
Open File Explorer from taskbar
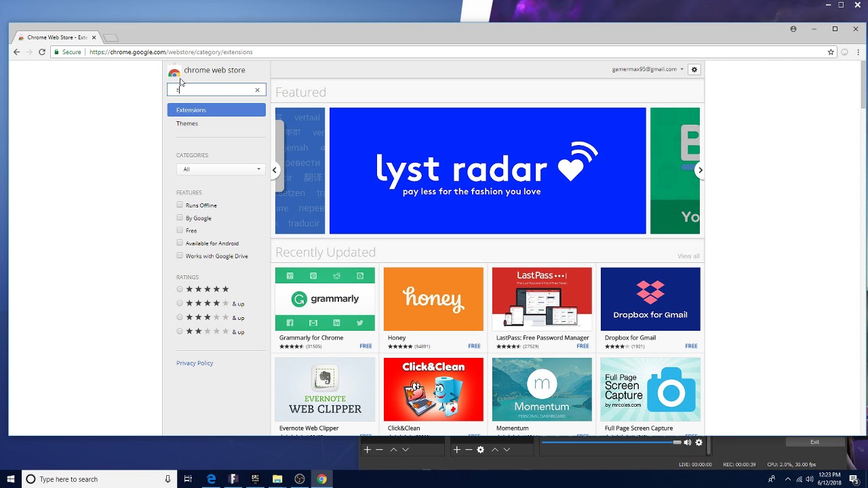[x=277, y=479]
